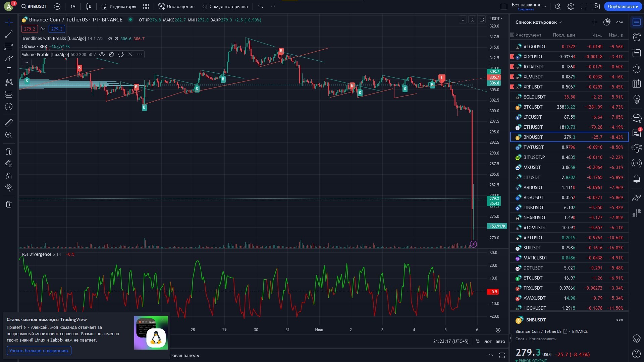Select the Text drawing tool

click(x=9, y=71)
